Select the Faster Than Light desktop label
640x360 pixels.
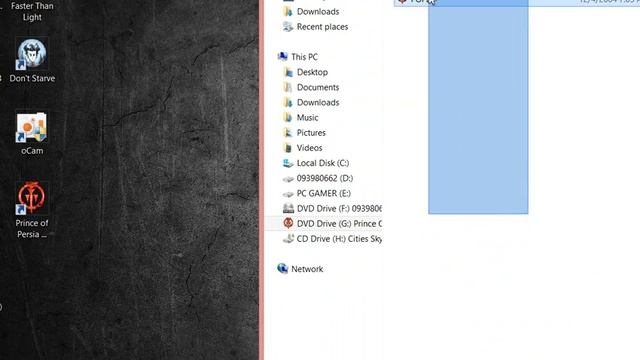tap(32, 11)
